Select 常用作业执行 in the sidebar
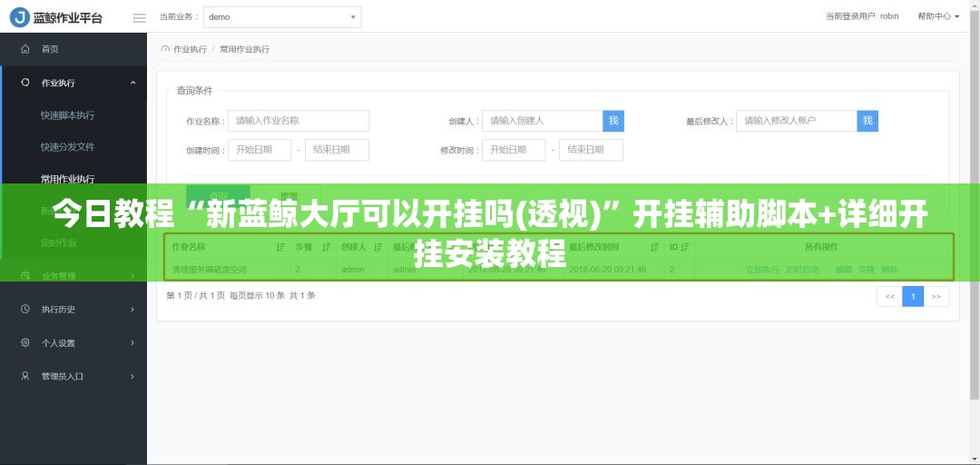The image size is (980, 465). [x=67, y=179]
